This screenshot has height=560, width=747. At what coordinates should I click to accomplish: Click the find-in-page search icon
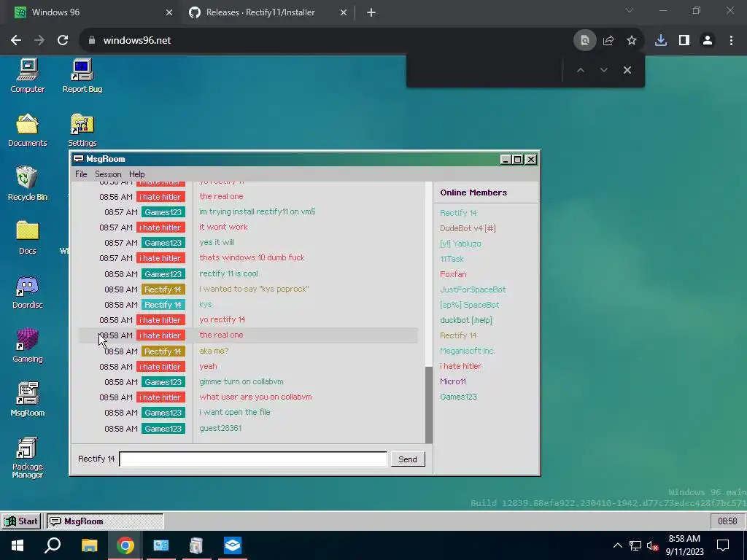[x=584, y=41]
